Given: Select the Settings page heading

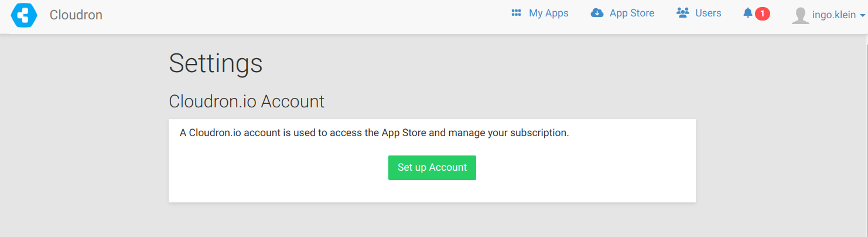Looking at the screenshot, I should pyautogui.click(x=216, y=63).
